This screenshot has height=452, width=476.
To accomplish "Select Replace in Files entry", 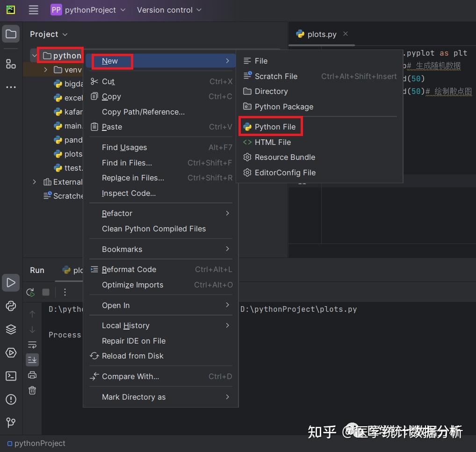I will click(x=161, y=178).
